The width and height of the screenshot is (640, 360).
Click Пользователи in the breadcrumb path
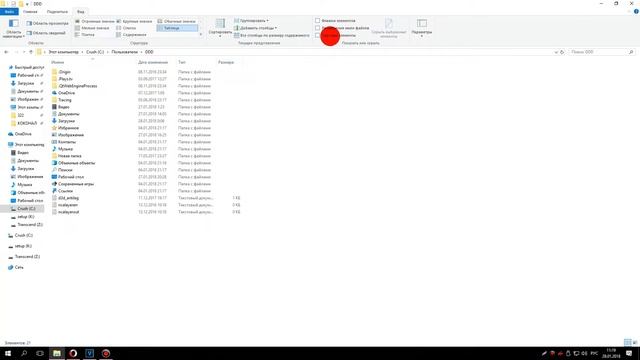124,52
